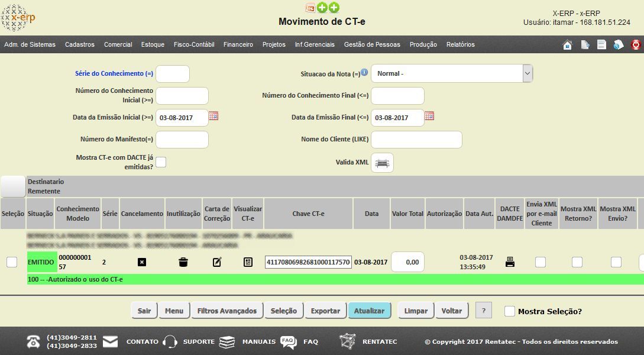
Task: Enable the Mostra Seleção? checkbox
Action: pyautogui.click(x=510, y=311)
